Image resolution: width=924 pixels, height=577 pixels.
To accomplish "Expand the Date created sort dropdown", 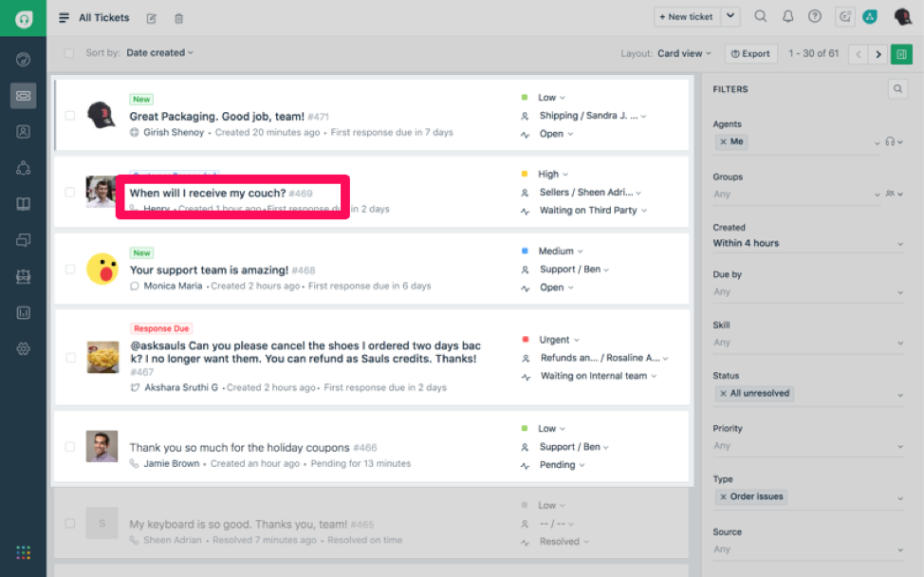I will tap(159, 53).
